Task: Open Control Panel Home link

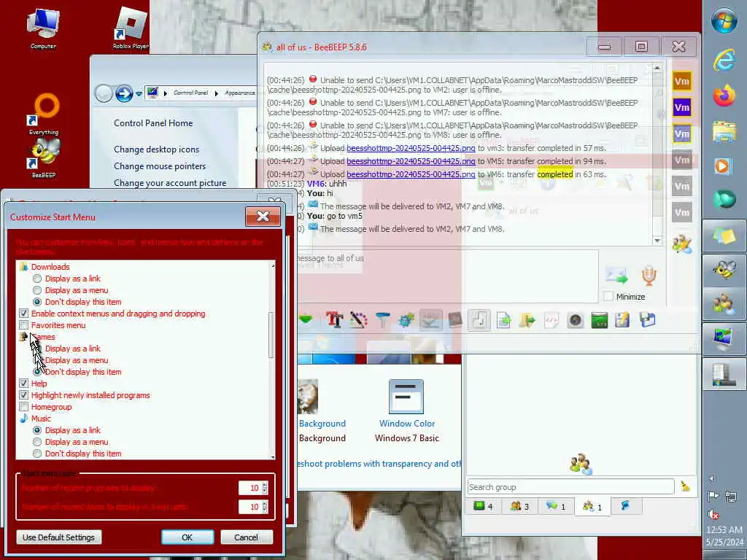Action: (153, 122)
